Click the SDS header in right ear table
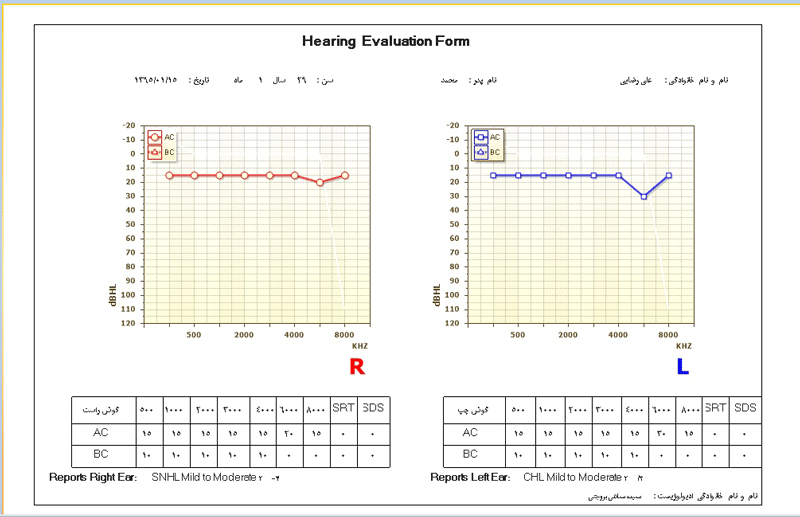 [373, 408]
